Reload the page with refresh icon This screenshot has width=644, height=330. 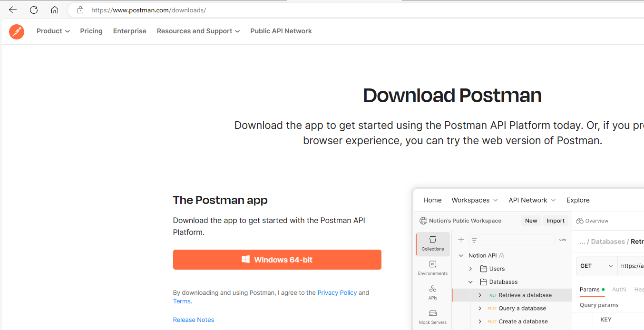[34, 10]
